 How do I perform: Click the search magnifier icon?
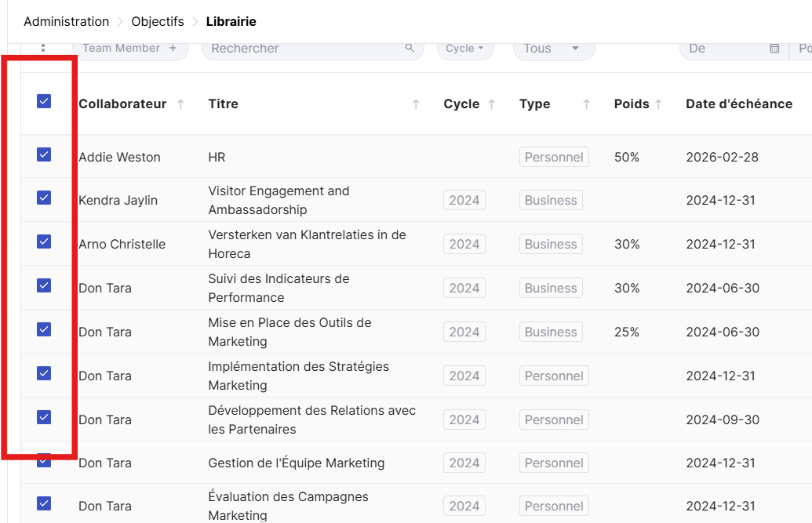410,48
